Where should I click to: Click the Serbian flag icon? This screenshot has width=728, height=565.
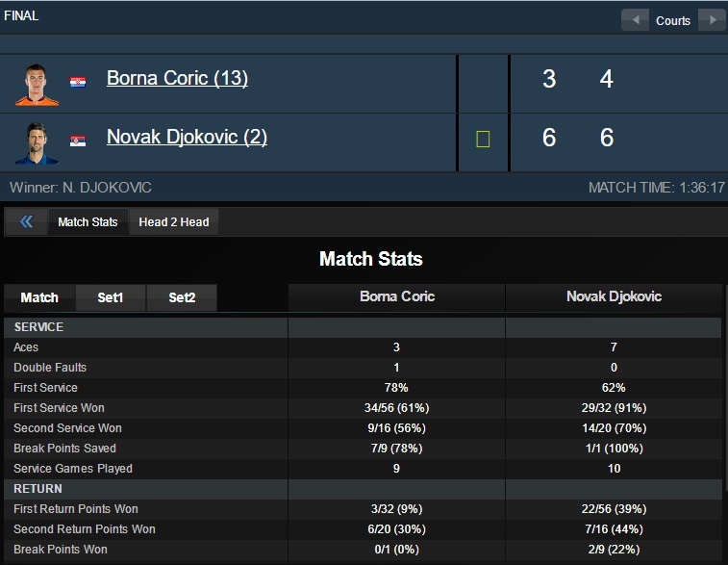[x=78, y=141]
